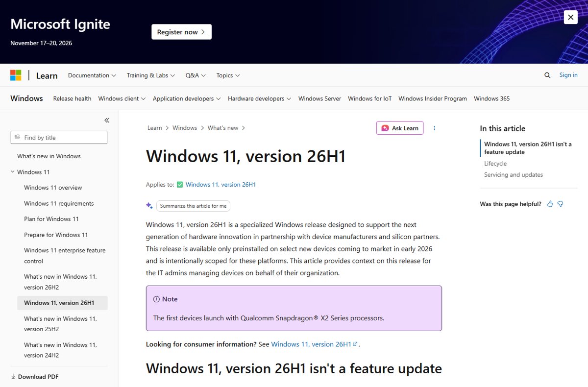Select What's new in version 26H2
The width and height of the screenshot is (588, 387).
(x=60, y=282)
